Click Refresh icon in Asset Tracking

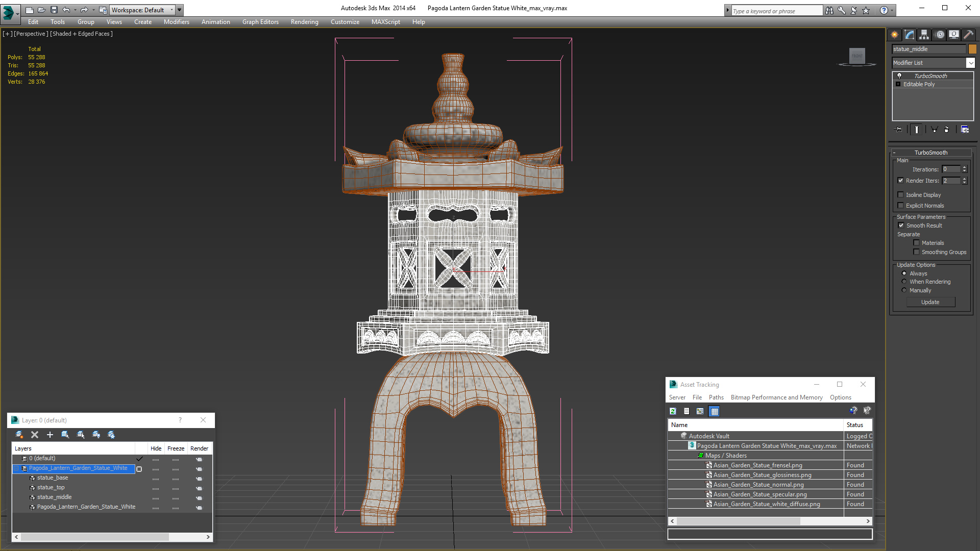click(x=673, y=411)
